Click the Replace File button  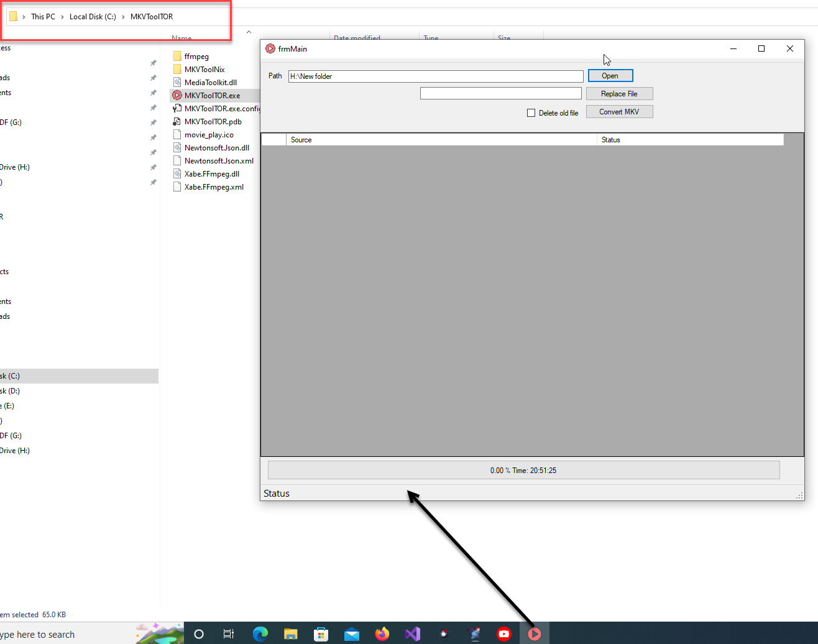tap(619, 94)
